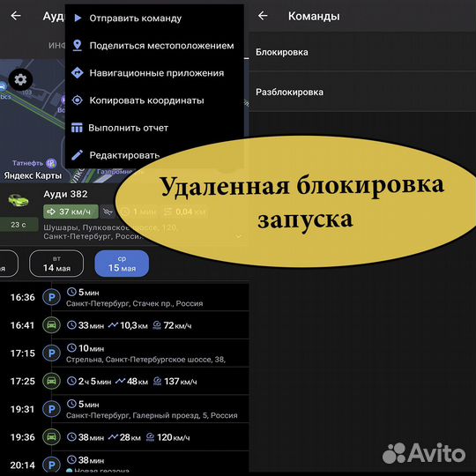Open map settings gear
The width and height of the screenshot is (476, 476).
pos(20,79)
